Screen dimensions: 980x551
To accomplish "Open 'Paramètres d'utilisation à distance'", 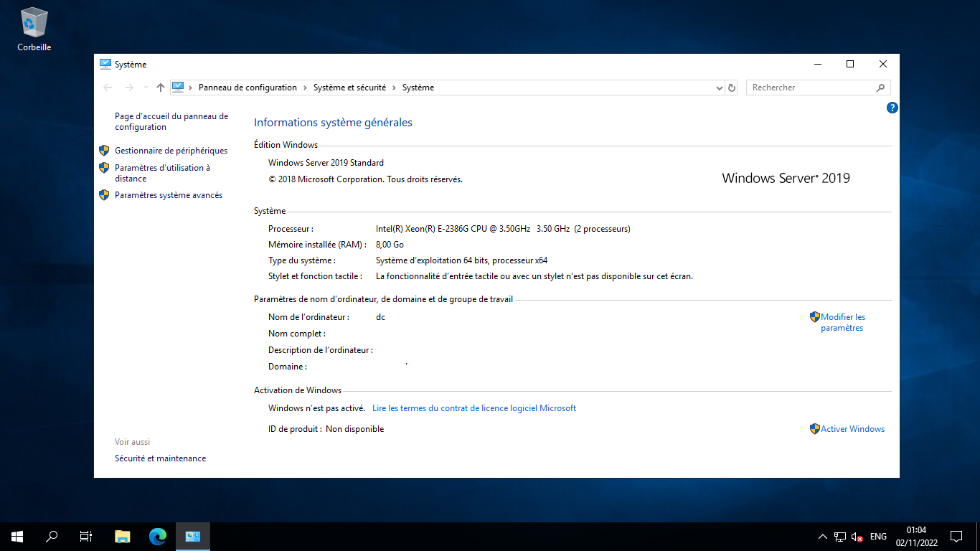I will point(162,173).
